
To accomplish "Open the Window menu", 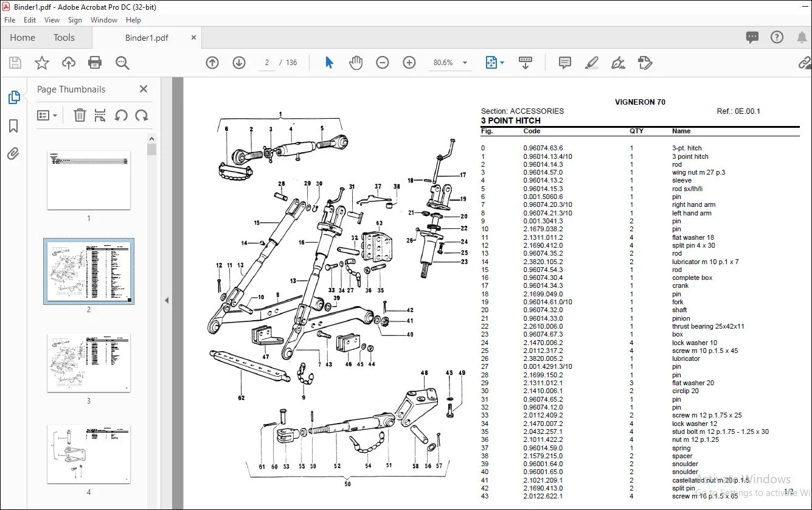I will [x=104, y=20].
